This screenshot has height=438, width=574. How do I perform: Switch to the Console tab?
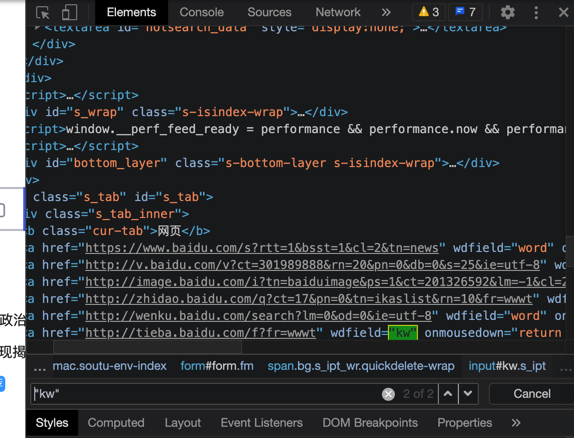[201, 12]
